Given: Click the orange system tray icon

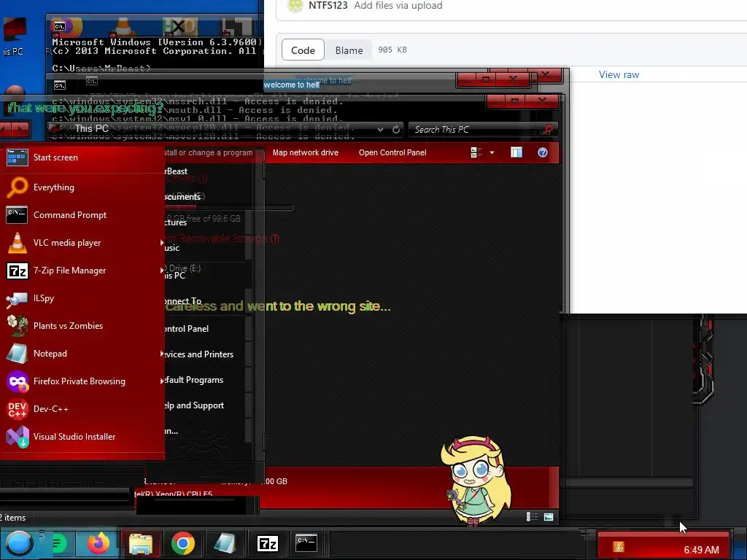Looking at the screenshot, I should point(619,547).
